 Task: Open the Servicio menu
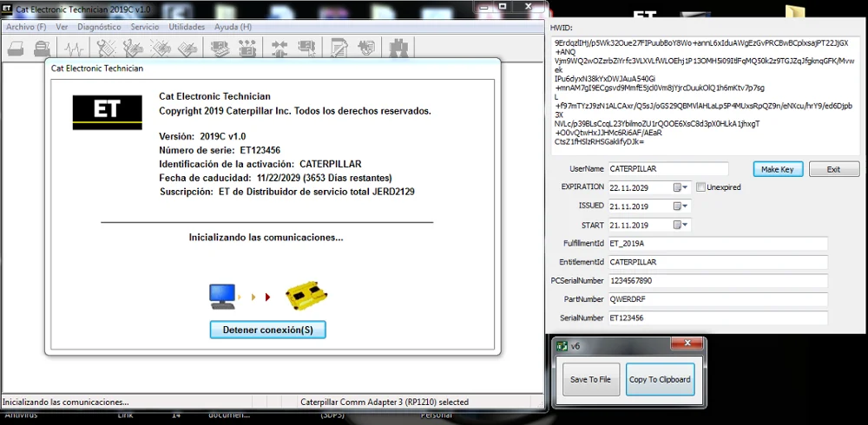144,27
